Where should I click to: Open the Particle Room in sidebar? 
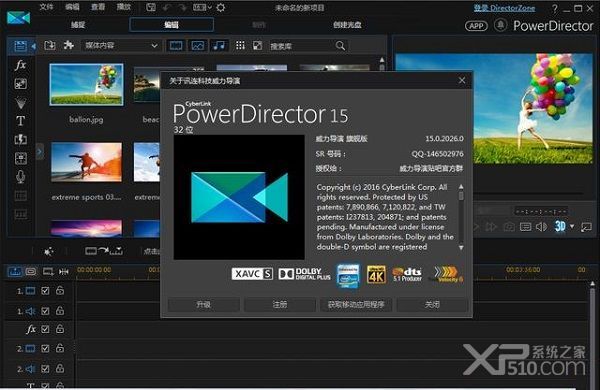(20, 103)
